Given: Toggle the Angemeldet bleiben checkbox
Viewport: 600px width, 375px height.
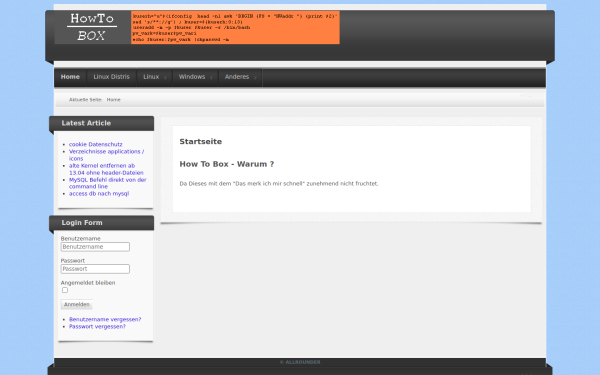Looking at the screenshot, I should tap(65, 290).
